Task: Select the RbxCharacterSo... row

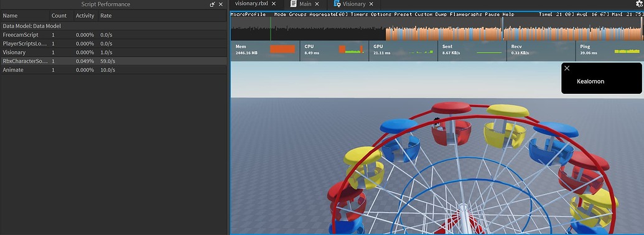Action: [113, 61]
